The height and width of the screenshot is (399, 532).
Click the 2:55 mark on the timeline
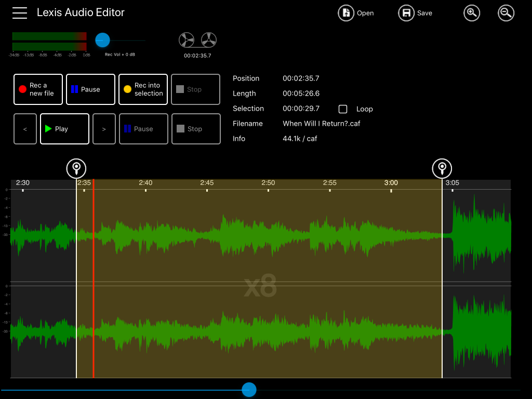(330, 183)
